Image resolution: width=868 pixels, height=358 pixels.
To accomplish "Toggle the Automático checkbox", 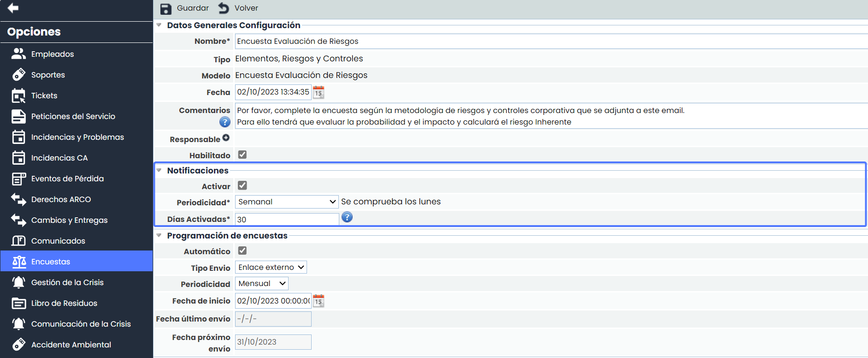I will 242,251.
